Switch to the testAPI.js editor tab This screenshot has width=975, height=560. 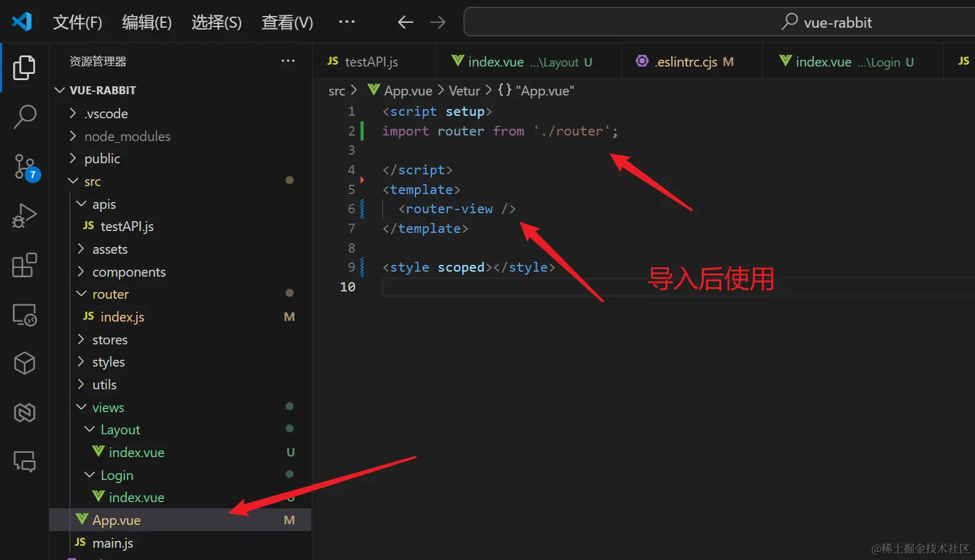(x=373, y=62)
